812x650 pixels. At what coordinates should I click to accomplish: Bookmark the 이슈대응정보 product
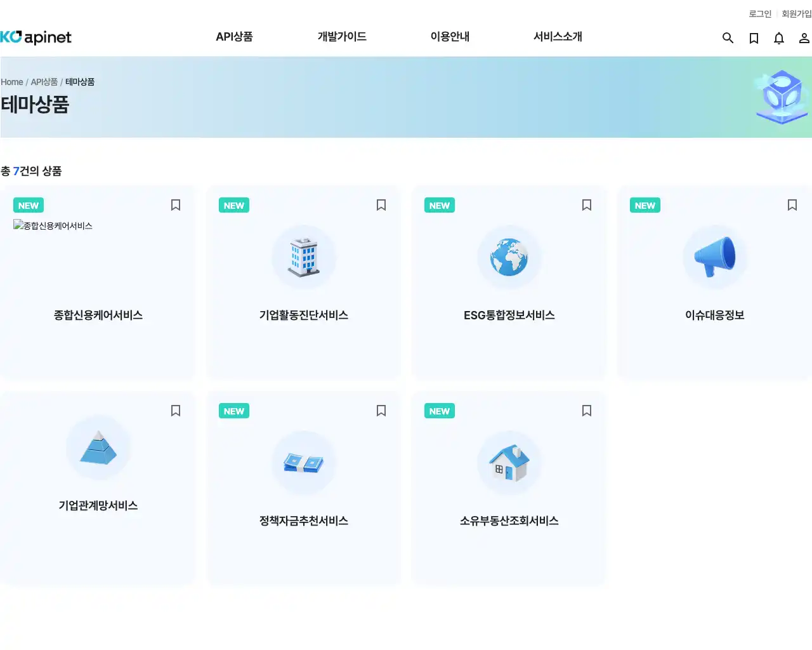click(792, 205)
